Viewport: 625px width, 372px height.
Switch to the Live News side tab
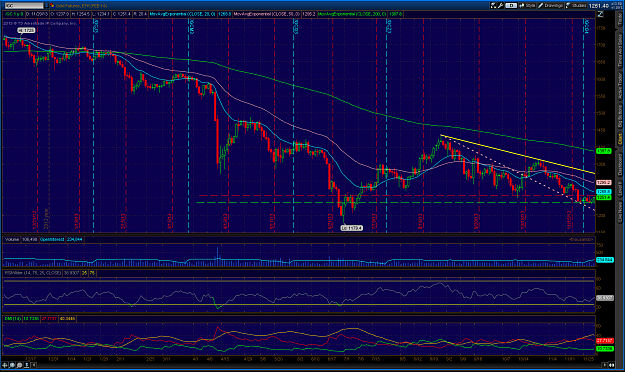[x=620, y=212]
